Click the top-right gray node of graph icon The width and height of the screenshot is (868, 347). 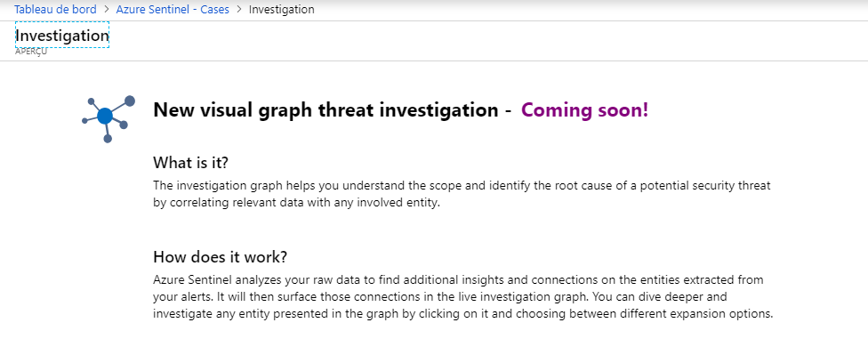(130, 101)
